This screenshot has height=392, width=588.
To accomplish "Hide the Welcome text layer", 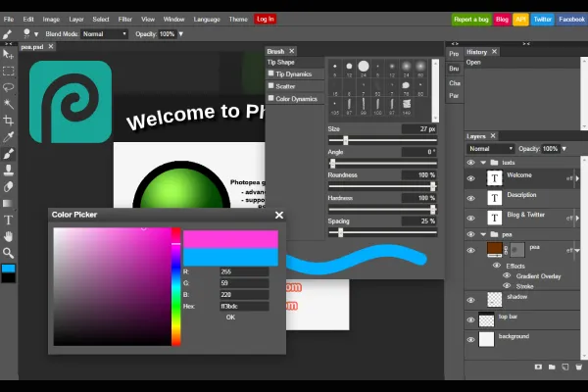I will (x=471, y=178).
